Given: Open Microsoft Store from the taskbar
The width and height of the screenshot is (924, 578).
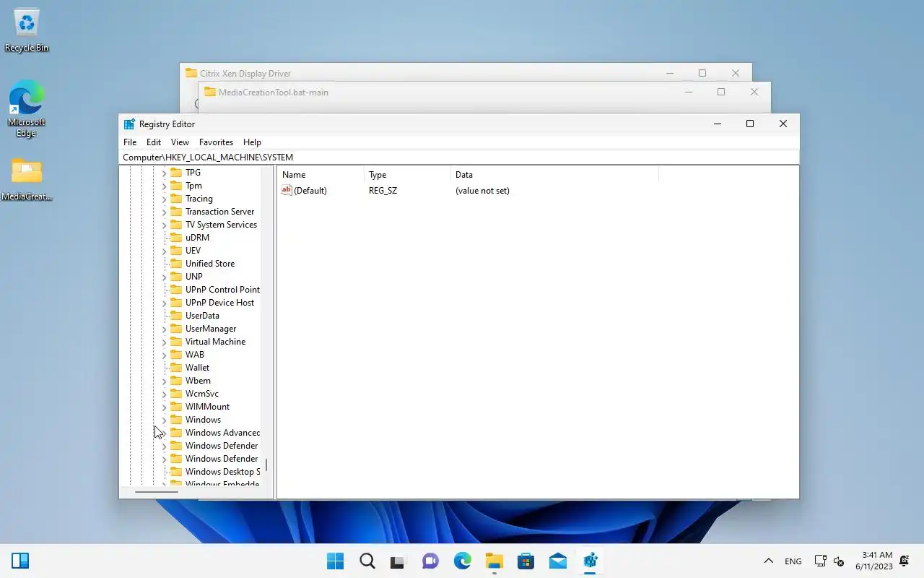Looking at the screenshot, I should [x=526, y=561].
